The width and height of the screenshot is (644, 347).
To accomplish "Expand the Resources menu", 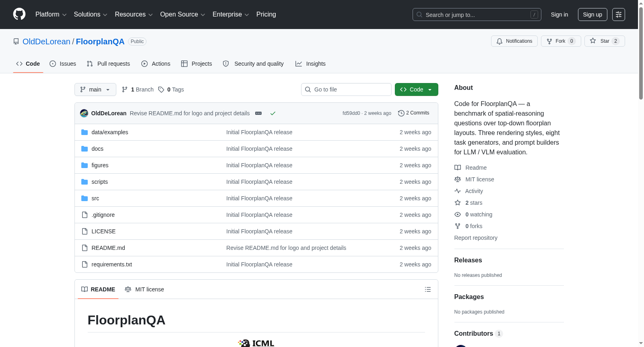I will pos(134,15).
